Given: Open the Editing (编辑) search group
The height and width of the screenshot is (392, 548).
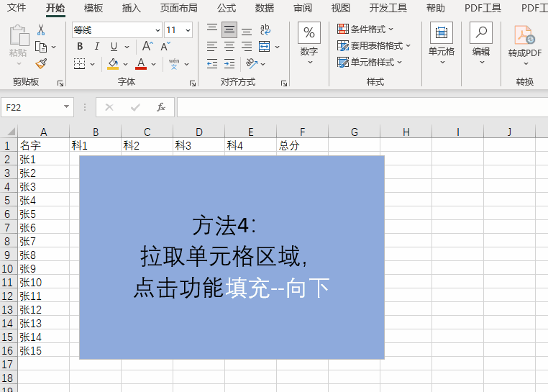Looking at the screenshot, I should 481,43.
